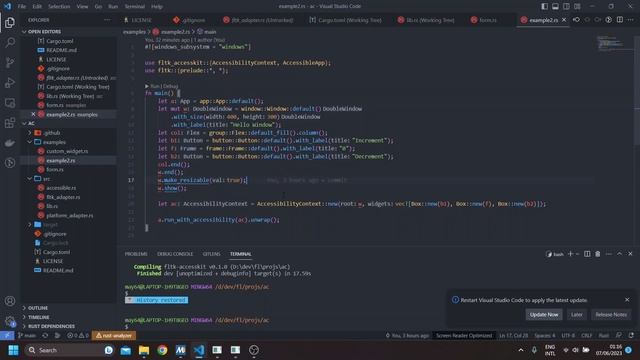Click the main branch in status bar
Image resolution: width=640 pixels, height=360 pixels.
(27, 336)
